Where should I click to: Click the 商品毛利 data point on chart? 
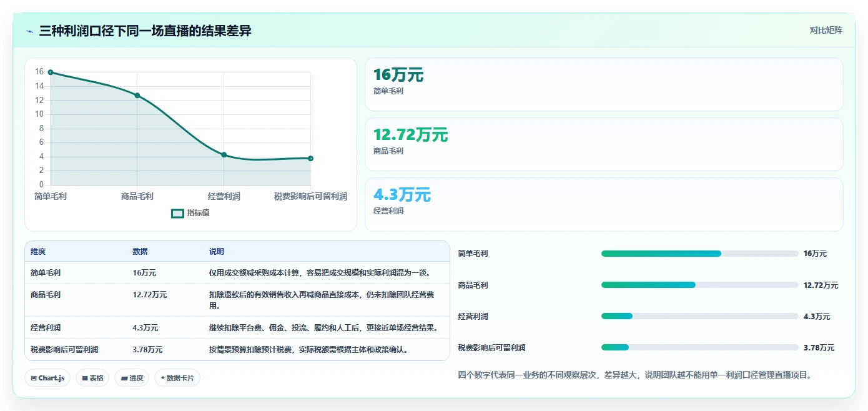[x=137, y=96]
